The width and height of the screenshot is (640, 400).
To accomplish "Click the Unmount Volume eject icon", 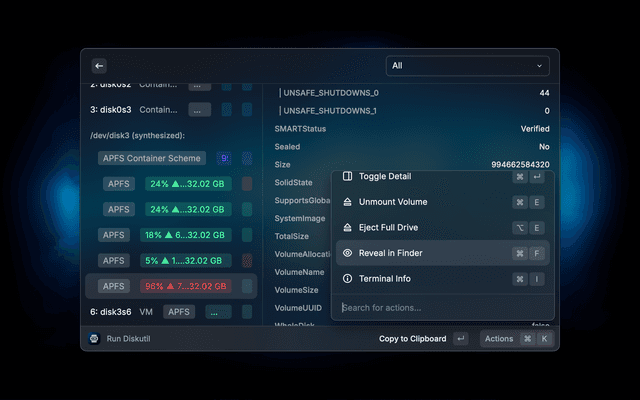I will click(347, 202).
